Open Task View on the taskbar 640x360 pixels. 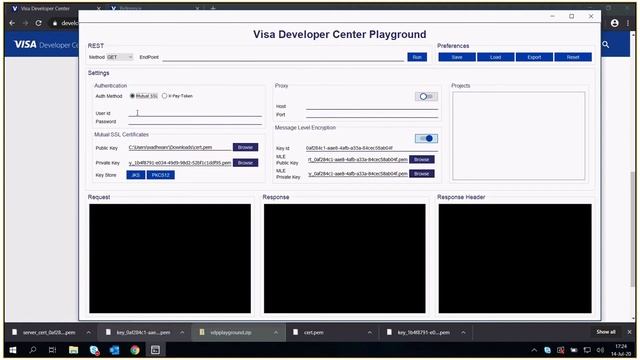pyautogui.click(x=52, y=350)
